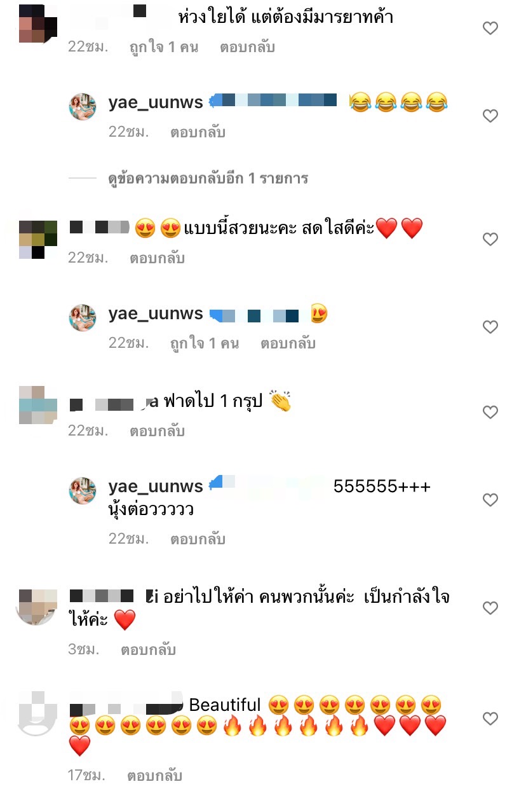Image resolution: width=526 pixels, height=812 pixels.
Task: Reply to the yae_uunws 555555+++ comment
Action: (198, 539)
